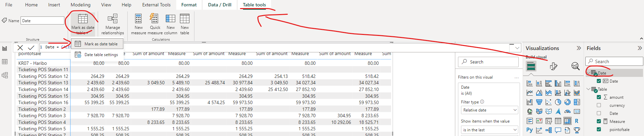This screenshot has width=644, height=136.
Task: Pick the Scatter chart visual
Action: click(549, 102)
